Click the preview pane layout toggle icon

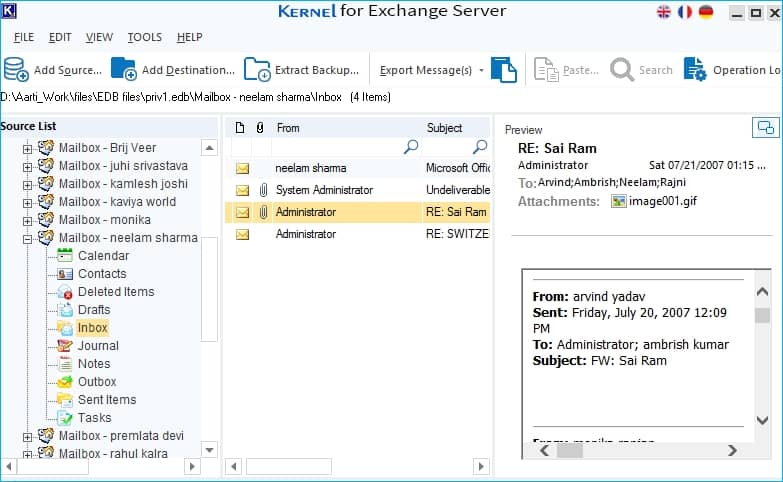pyautogui.click(x=766, y=128)
